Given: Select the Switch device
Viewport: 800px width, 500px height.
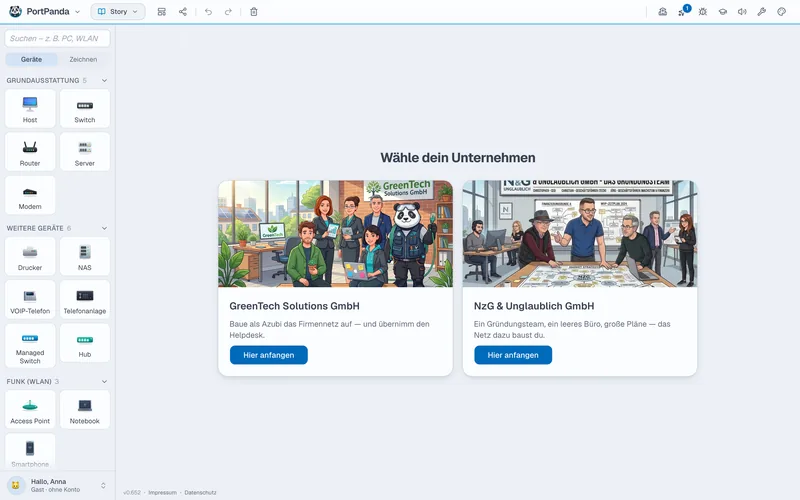Looking at the screenshot, I should 85,109.
